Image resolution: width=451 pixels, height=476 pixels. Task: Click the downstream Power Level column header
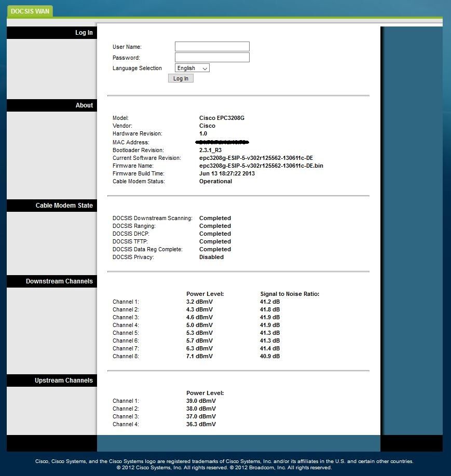coord(205,294)
